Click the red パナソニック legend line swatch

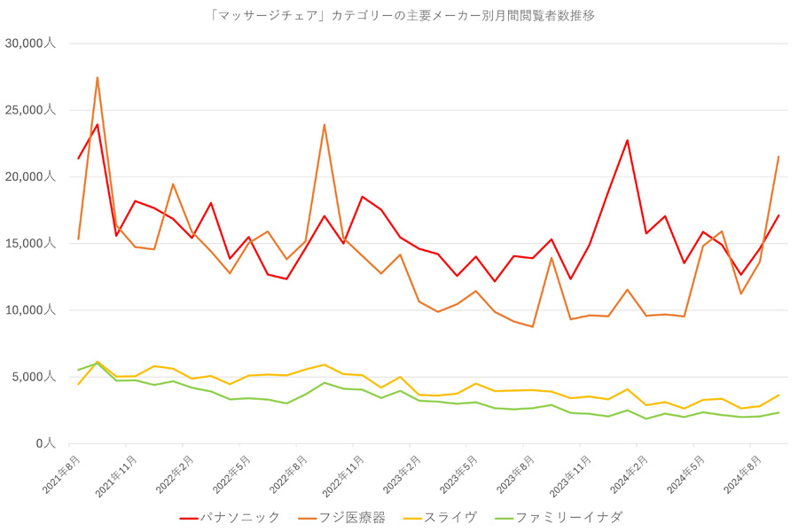189,518
